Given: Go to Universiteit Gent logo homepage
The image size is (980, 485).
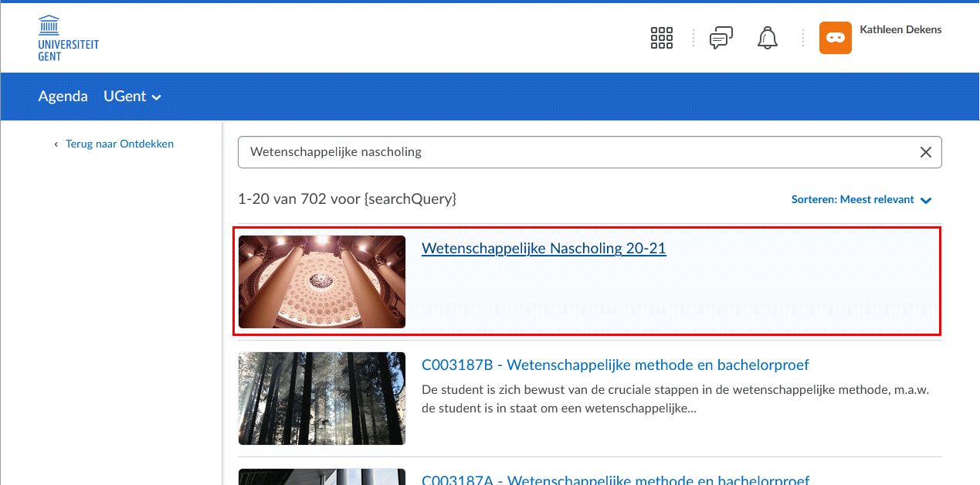Looking at the screenshot, I should point(68,38).
